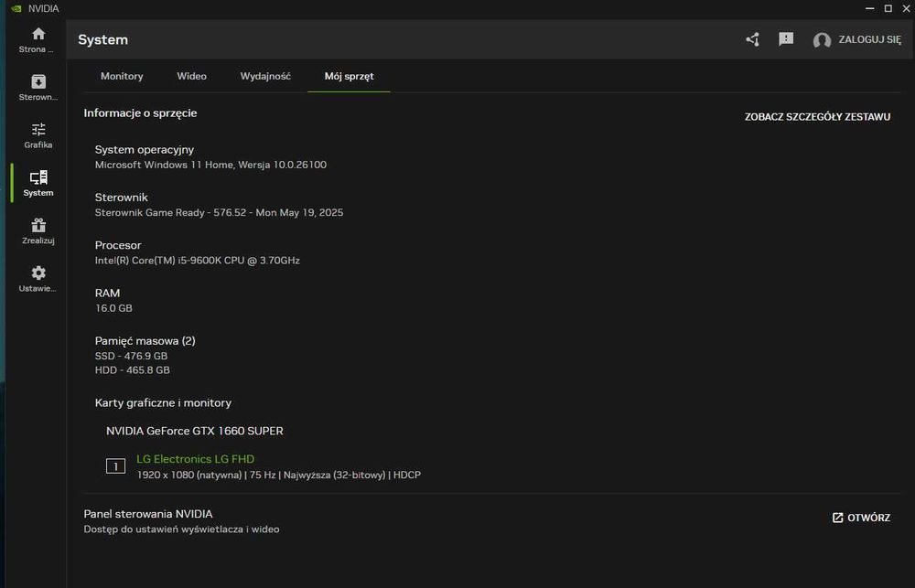
Task: Click the Pamięć masowa (2) label
Action: (145, 341)
